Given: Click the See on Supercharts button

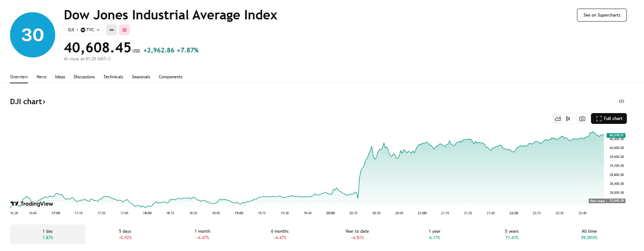Looking at the screenshot, I should (x=601, y=15).
